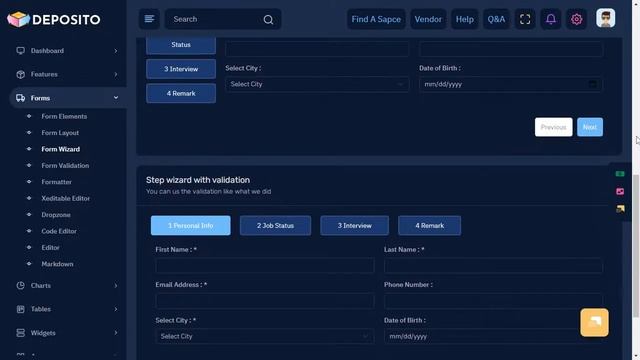Click the Tables icon in sidebar

pyautogui.click(x=20, y=309)
